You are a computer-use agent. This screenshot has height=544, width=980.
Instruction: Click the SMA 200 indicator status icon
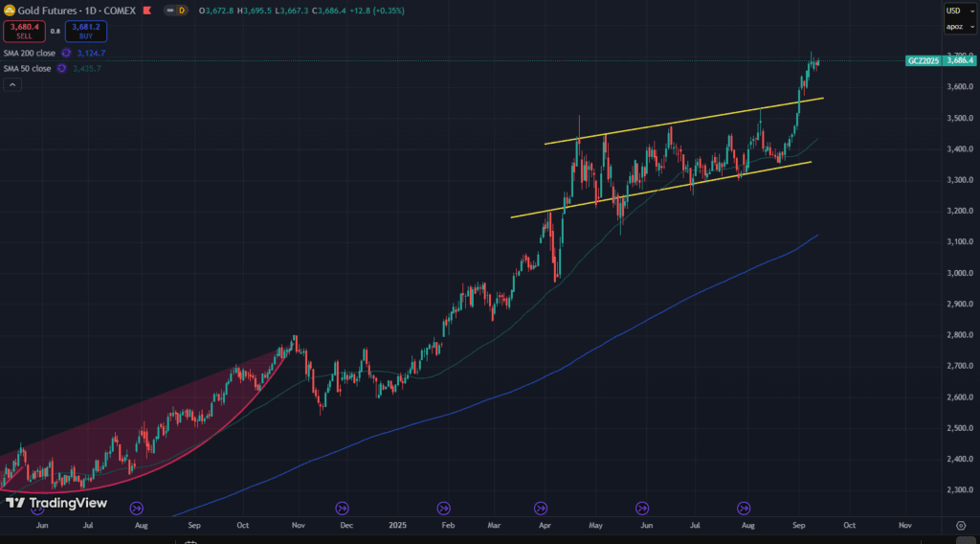[x=66, y=54]
